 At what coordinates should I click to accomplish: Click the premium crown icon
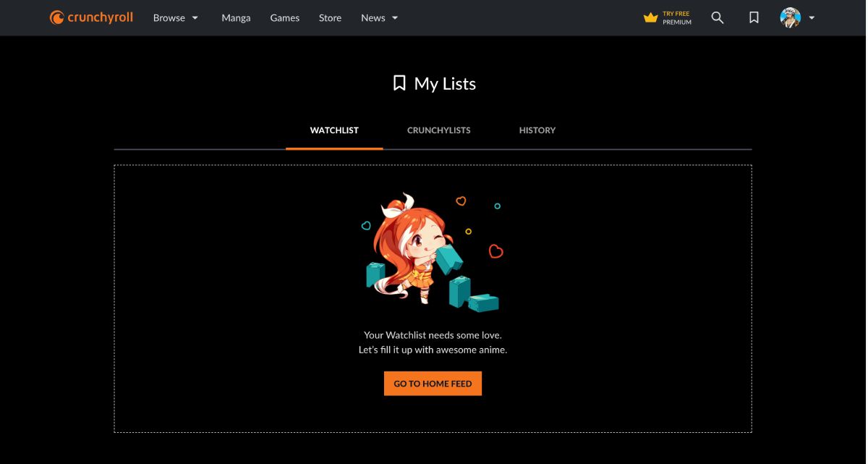click(x=651, y=17)
